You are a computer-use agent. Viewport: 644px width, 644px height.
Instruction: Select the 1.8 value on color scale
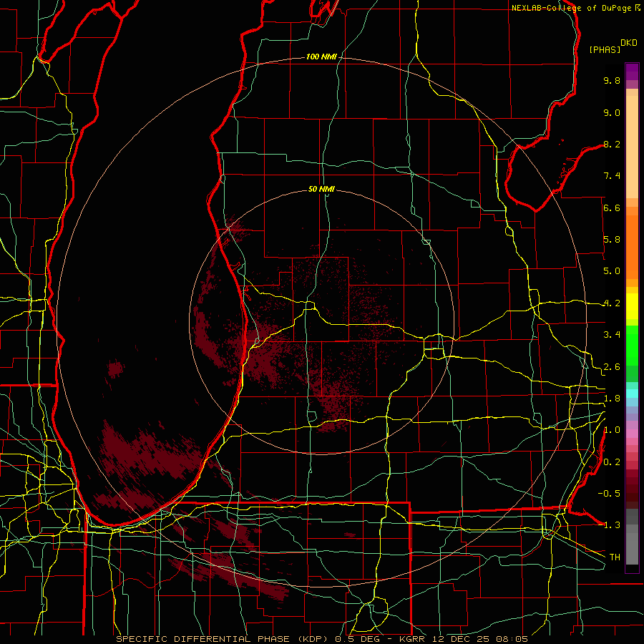pos(612,399)
